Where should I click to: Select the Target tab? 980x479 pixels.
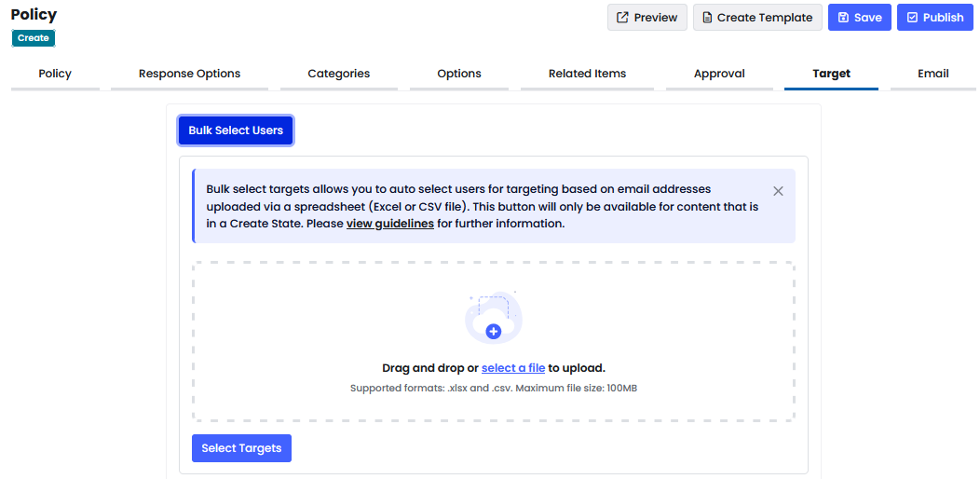831,74
